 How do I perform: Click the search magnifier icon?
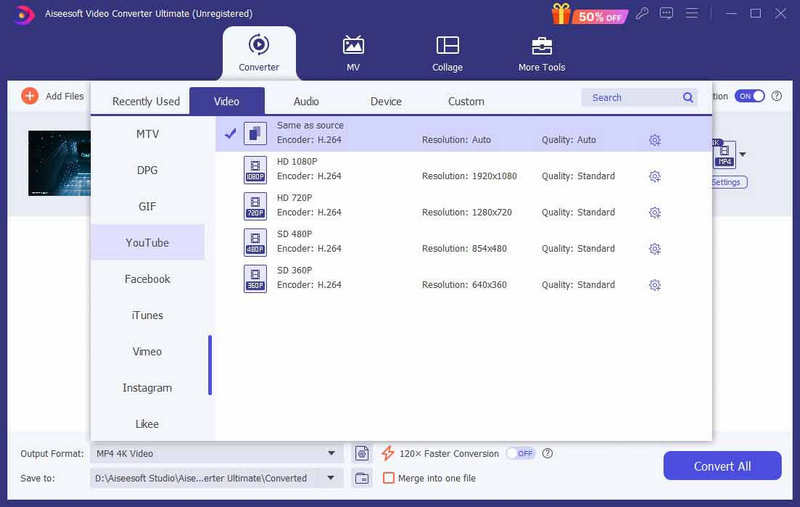[x=688, y=97]
